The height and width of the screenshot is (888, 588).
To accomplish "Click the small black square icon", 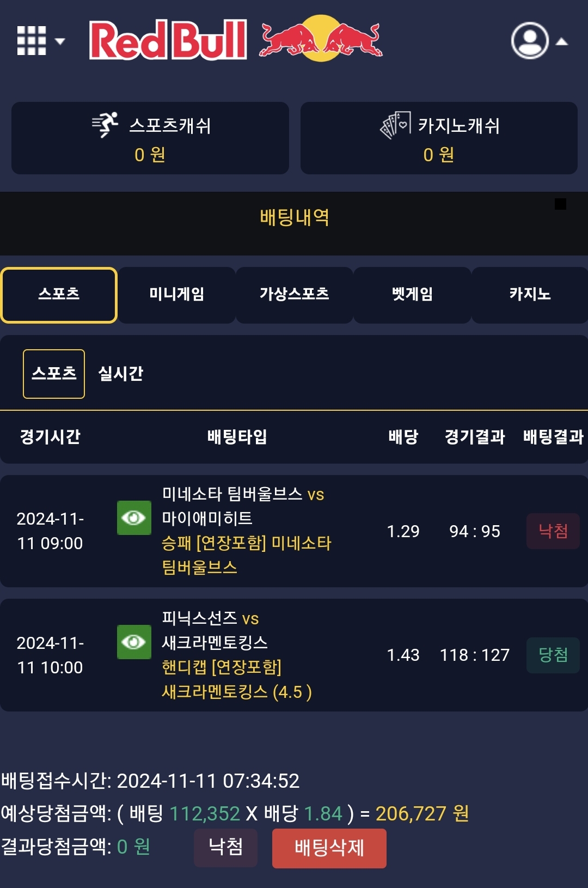I will point(560,204).
